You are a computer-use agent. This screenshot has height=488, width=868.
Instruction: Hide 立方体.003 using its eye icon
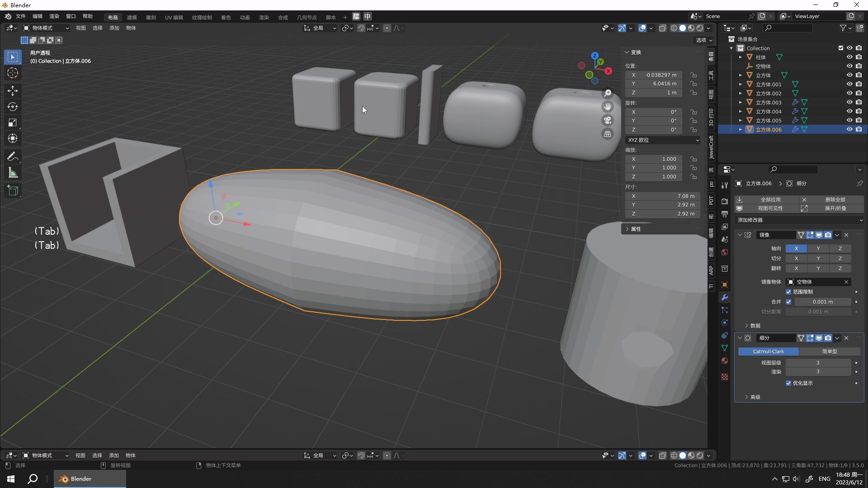pos(849,102)
